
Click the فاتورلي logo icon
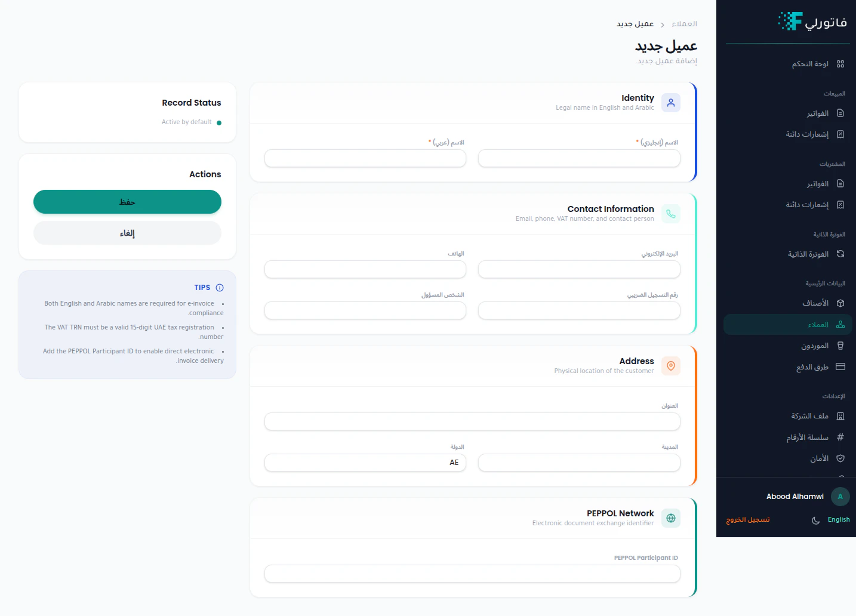point(790,21)
